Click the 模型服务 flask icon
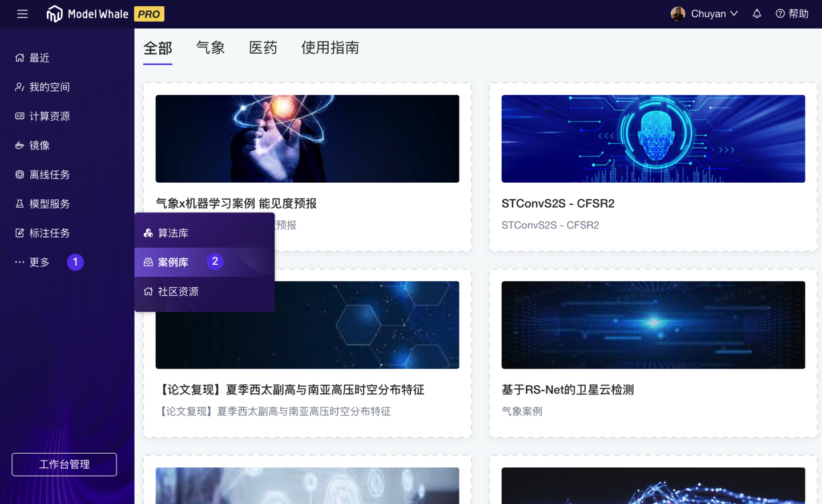 [x=19, y=203]
